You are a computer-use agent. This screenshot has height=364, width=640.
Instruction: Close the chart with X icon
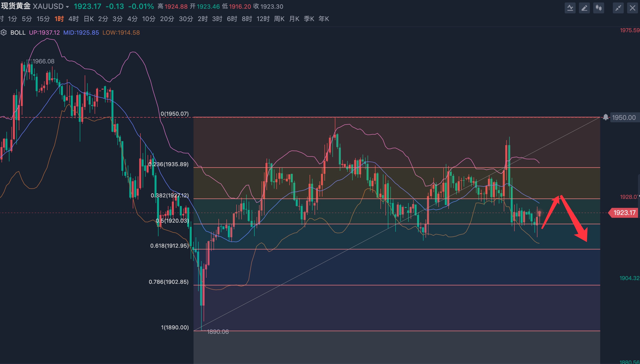click(x=633, y=8)
